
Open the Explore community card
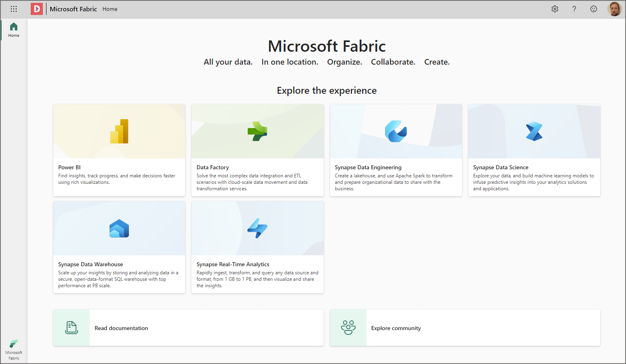[465, 328]
